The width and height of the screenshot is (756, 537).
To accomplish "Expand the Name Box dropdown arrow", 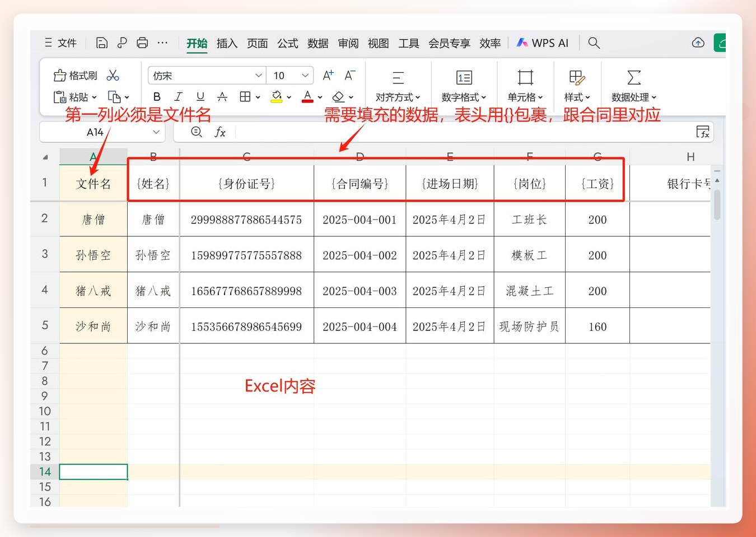I will 156,132.
